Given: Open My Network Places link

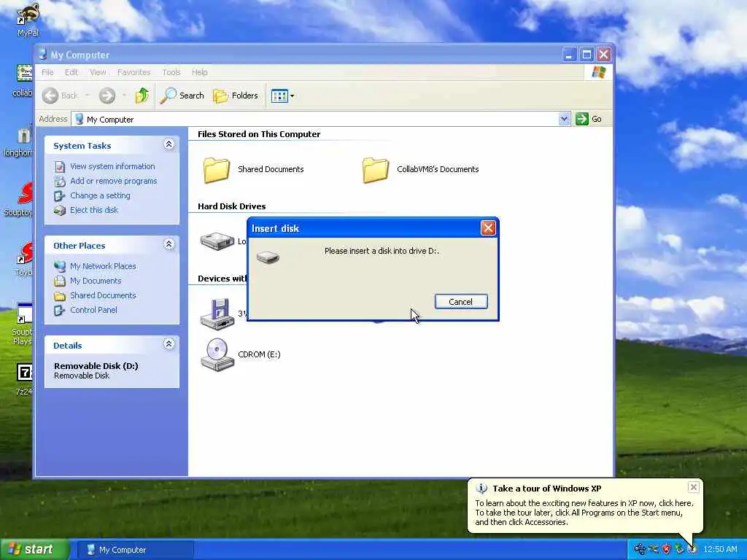Looking at the screenshot, I should (103, 266).
